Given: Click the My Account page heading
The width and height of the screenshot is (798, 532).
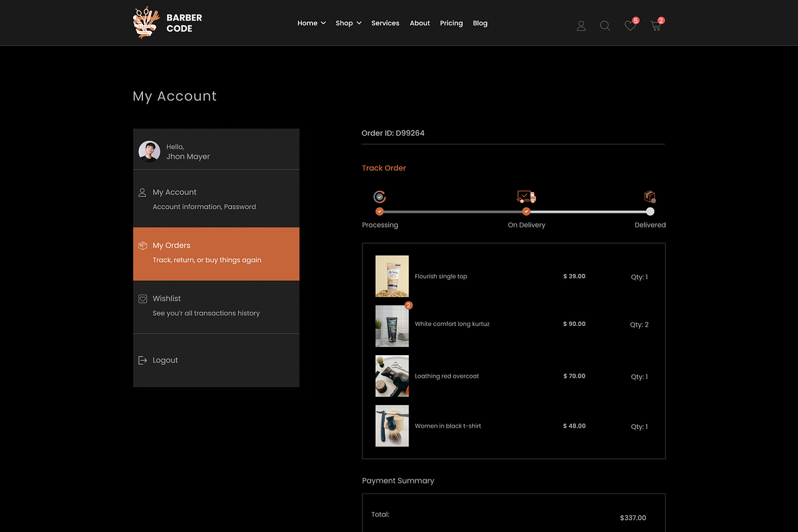Looking at the screenshot, I should coord(175,96).
